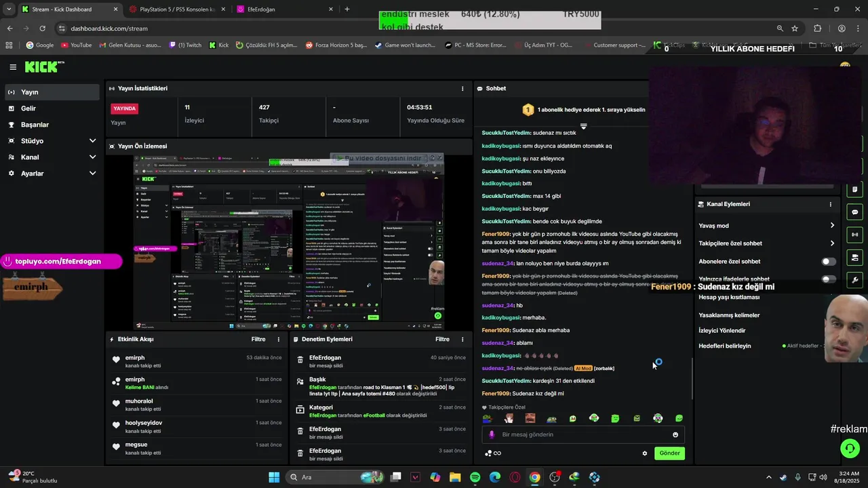Click username Fener1909 in last chat message
868x488 pixels.
(x=496, y=394)
